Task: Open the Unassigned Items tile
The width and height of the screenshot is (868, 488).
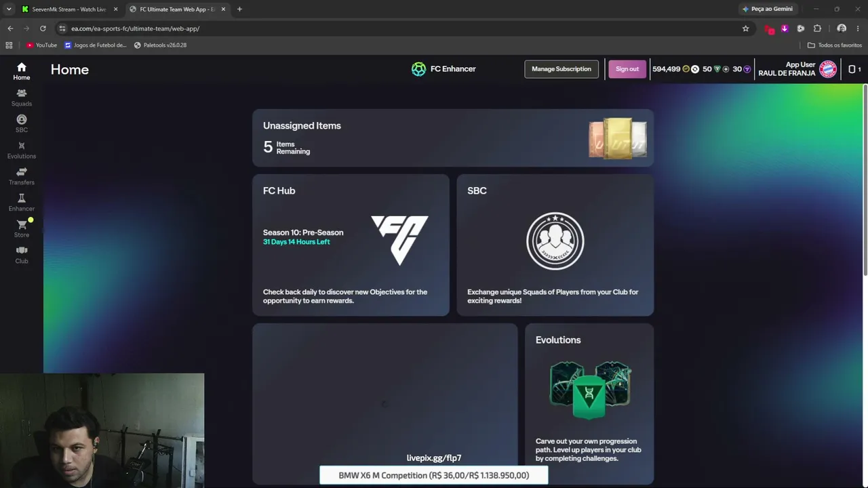Action: click(x=453, y=138)
